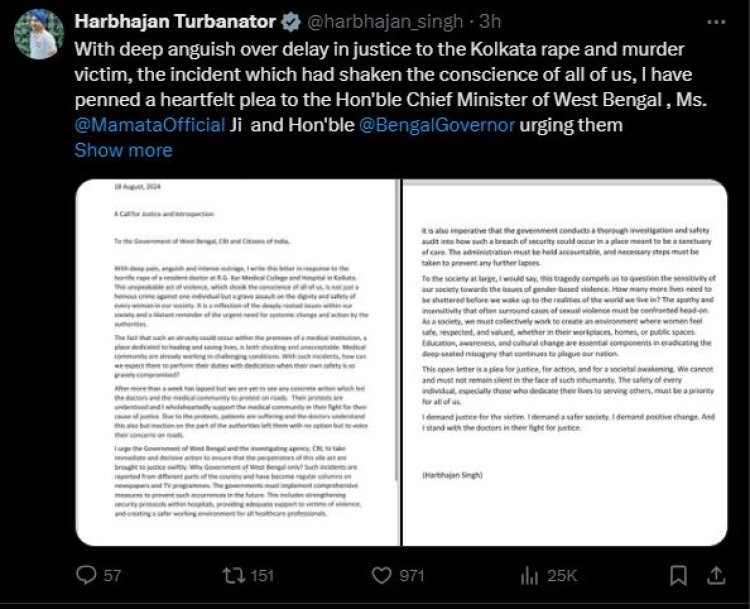
Task: Bookmark this tweet
Action: pyautogui.click(x=678, y=575)
